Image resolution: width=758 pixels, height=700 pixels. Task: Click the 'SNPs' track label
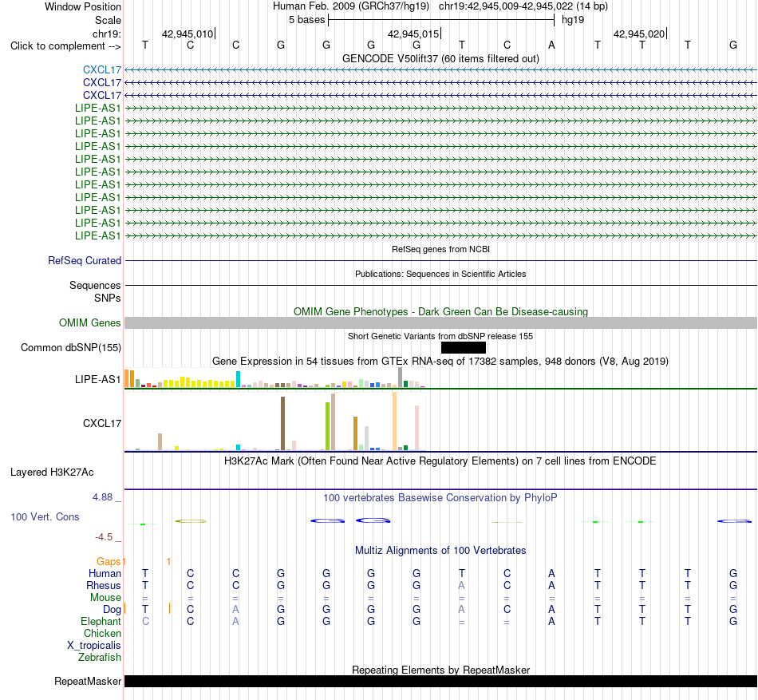tap(108, 298)
